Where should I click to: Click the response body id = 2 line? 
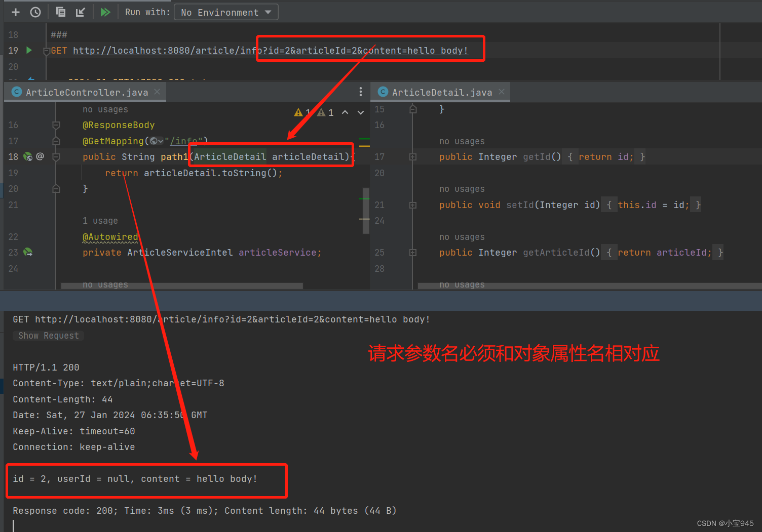pyautogui.click(x=135, y=479)
